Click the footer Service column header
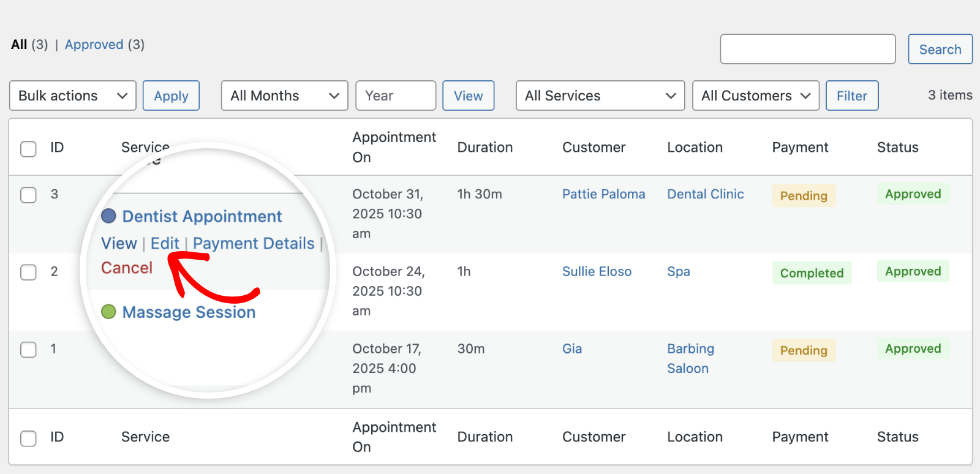The image size is (980, 474). 145,437
